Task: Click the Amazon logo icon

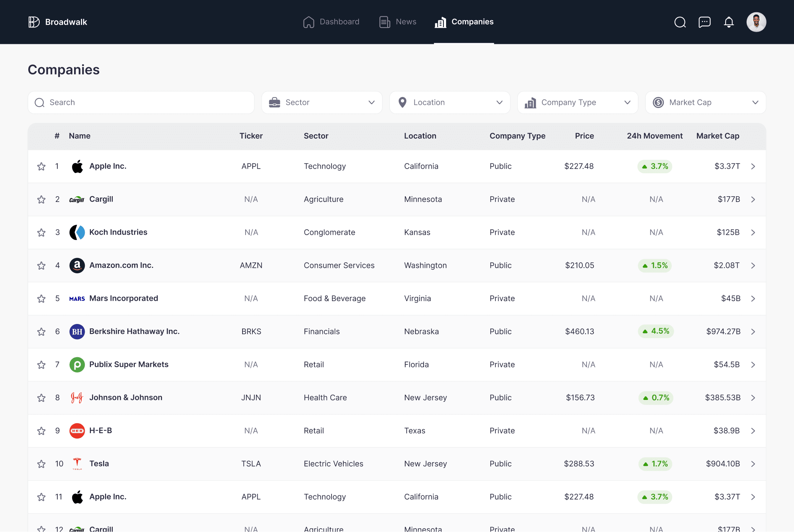Action: [77, 266]
